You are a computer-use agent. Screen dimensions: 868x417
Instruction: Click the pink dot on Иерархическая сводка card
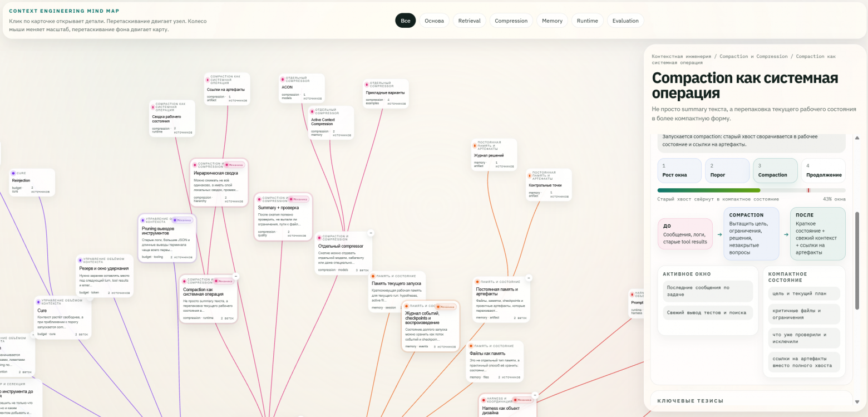[x=195, y=165]
